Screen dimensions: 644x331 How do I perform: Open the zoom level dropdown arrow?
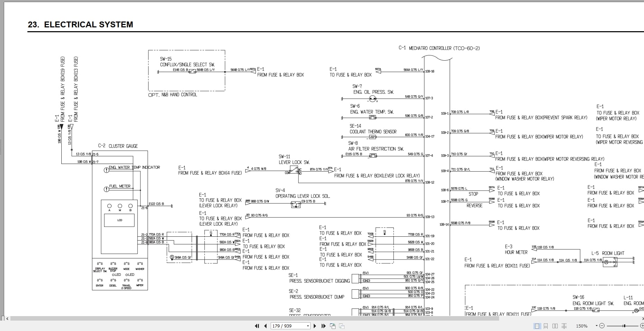coord(597,325)
